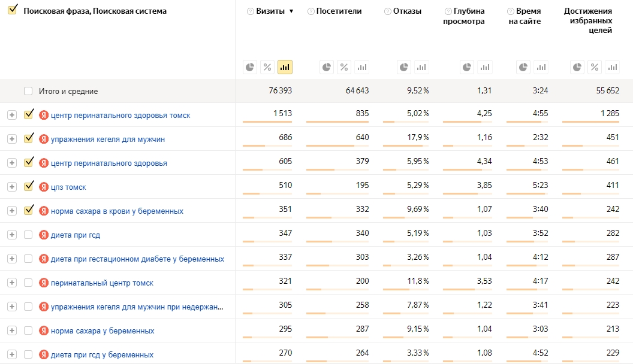Viewport: 633px width, 364px height.
Task: Select pie chart icon under Визиты column
Action: [x=250, y=67]
